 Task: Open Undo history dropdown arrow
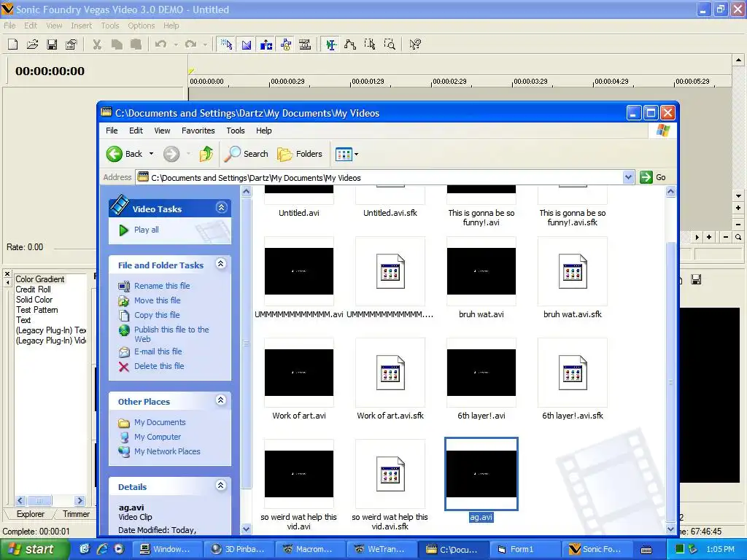pyautogui.click(x=176, y=44)
